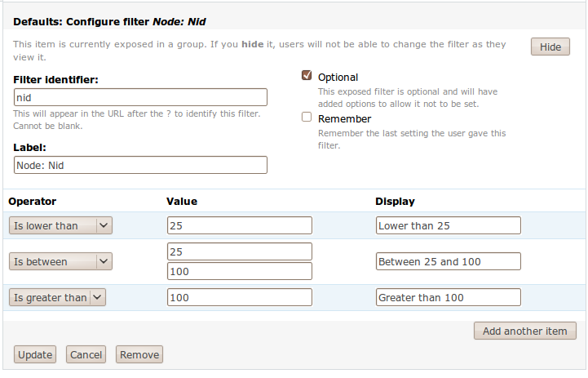This screenshot has height=378, width=588.
Task: Click the value field for 'Is lower than'
Action: pyautogui.click(x=239, y=225)
